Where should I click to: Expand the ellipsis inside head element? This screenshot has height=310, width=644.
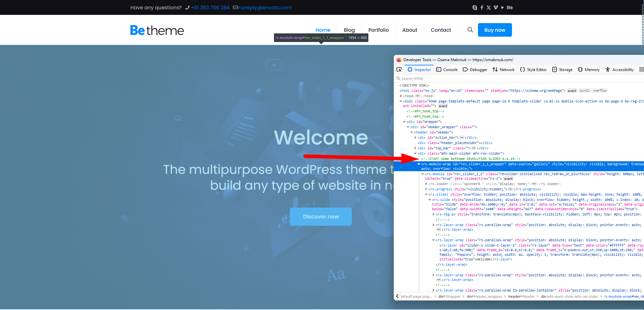[x=418, y=96]
